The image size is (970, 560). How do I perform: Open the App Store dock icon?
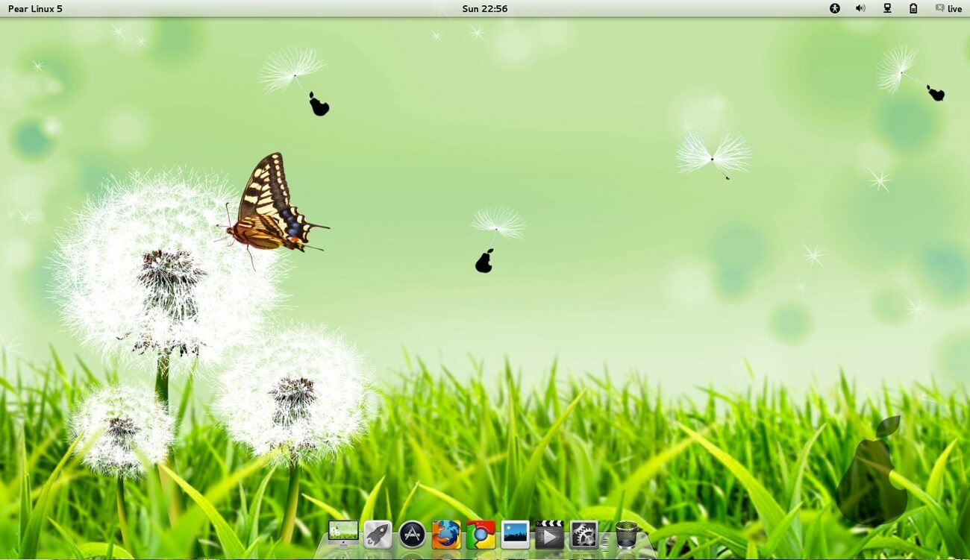[412, 535]
